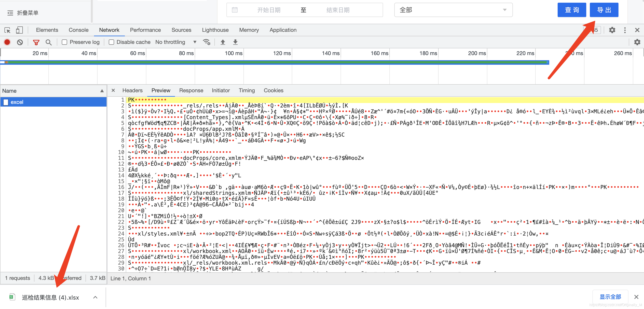Screen dimensions: 644x309
Task: Select the Network tab
Action: pyautogui.click(x=109, y=30)
